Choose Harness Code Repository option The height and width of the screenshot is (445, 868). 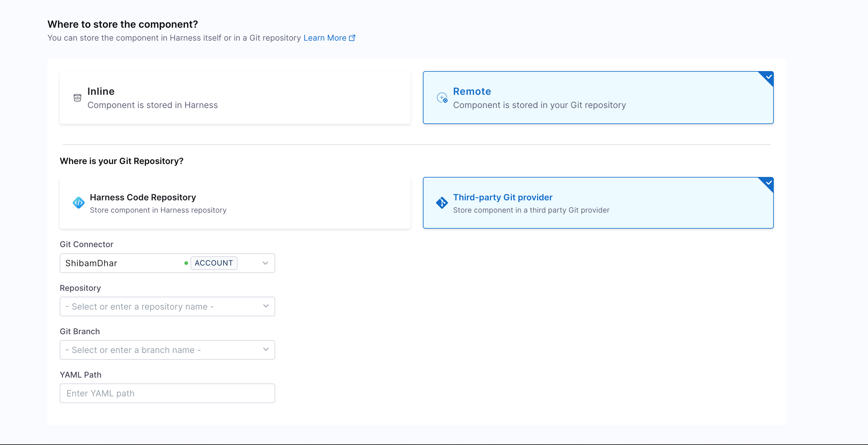pos(235,203)
